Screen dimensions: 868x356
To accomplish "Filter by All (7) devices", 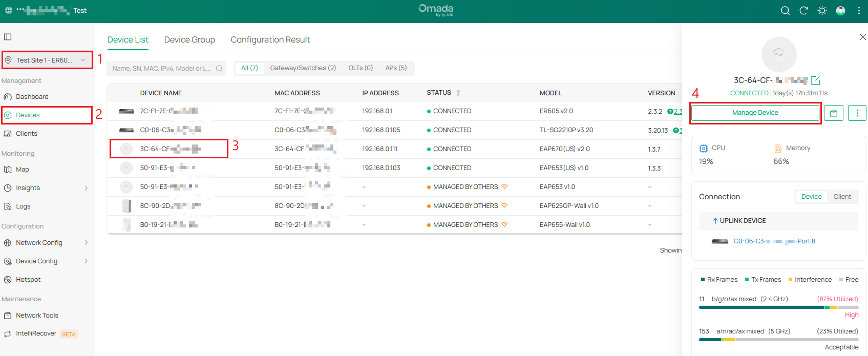I will 249,68.
